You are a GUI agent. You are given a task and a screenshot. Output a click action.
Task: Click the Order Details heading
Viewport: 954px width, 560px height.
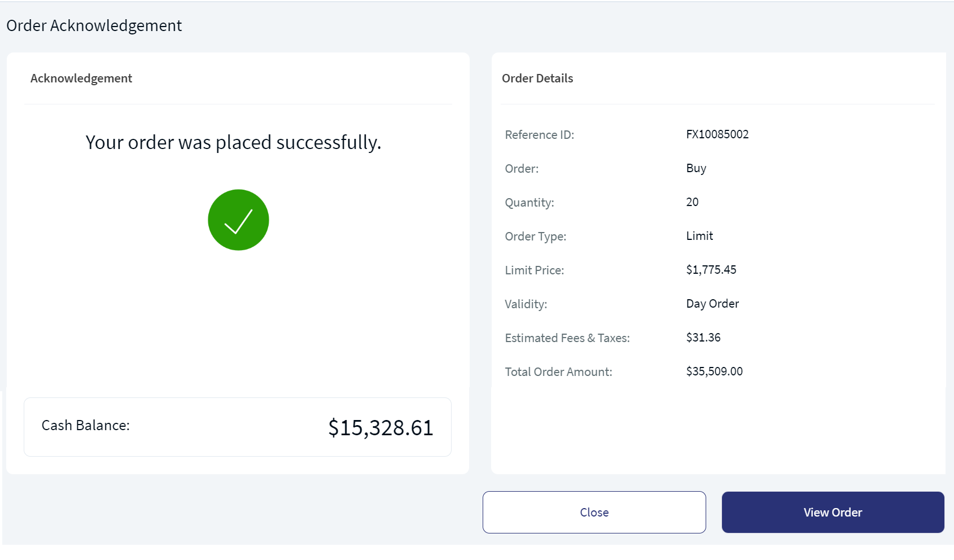click(537, 78)
